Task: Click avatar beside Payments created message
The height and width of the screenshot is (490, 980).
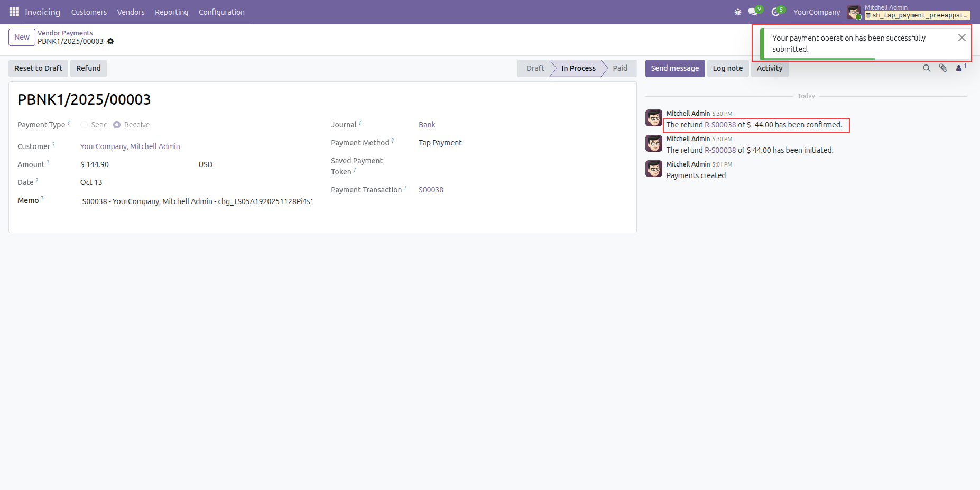Action: [654, 169]
